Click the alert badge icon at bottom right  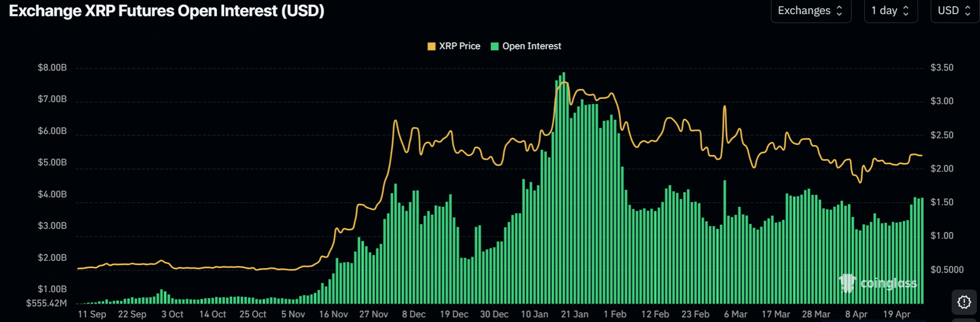click(x=964, y=302)
